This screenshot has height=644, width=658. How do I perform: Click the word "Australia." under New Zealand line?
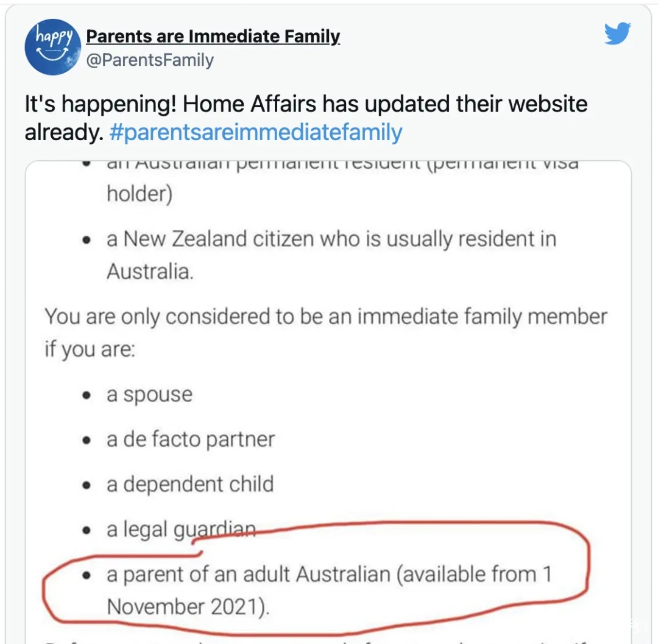tap(150, 271)
